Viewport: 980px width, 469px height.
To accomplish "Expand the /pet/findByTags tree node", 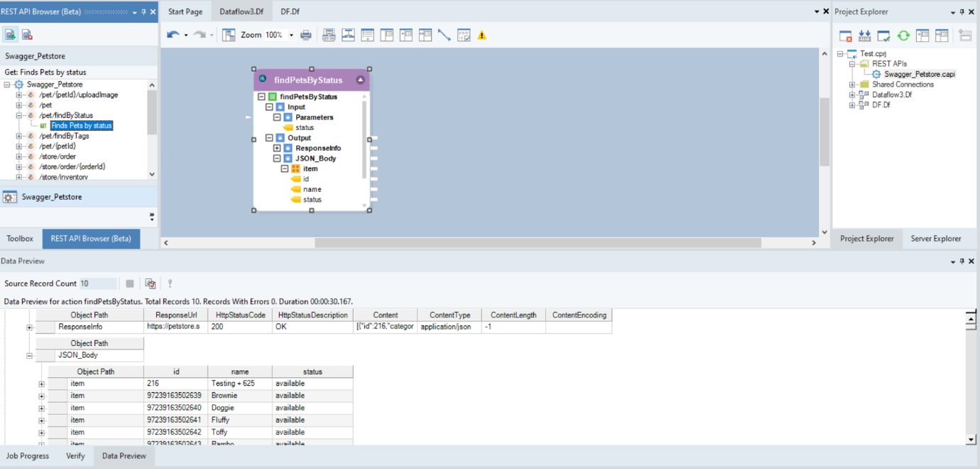I will [x=20, y=135].
